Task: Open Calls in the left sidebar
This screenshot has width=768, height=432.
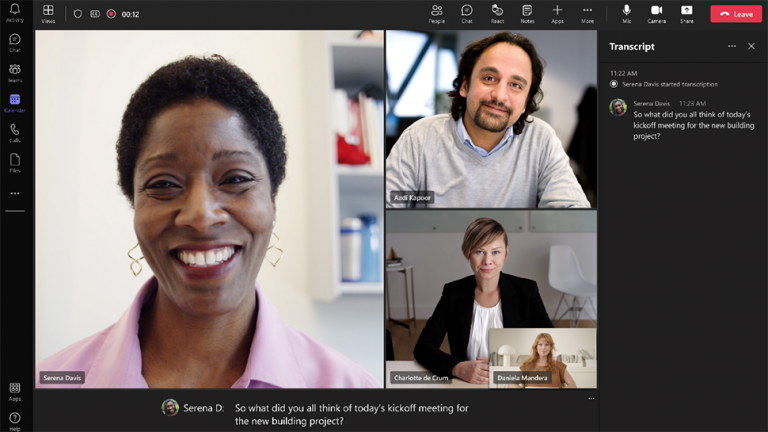Action: [x=14, y=132]
